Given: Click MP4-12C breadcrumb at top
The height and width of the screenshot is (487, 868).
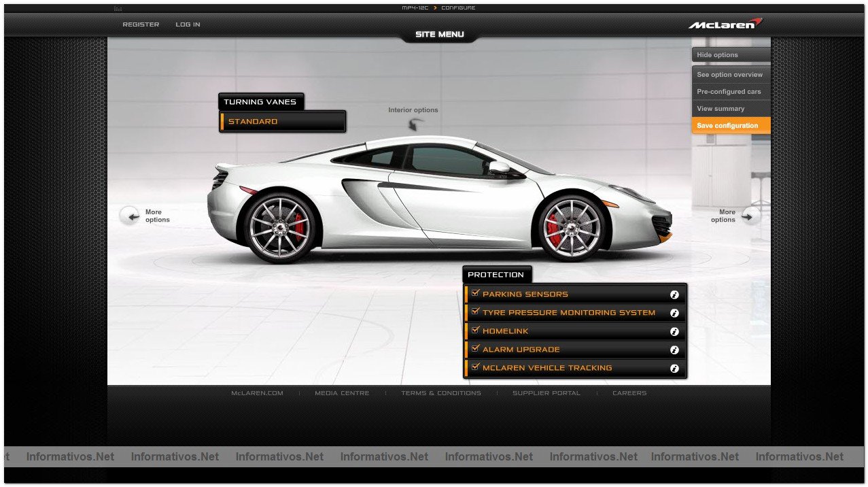Looking at the screenshot, I should click(415, 8).
